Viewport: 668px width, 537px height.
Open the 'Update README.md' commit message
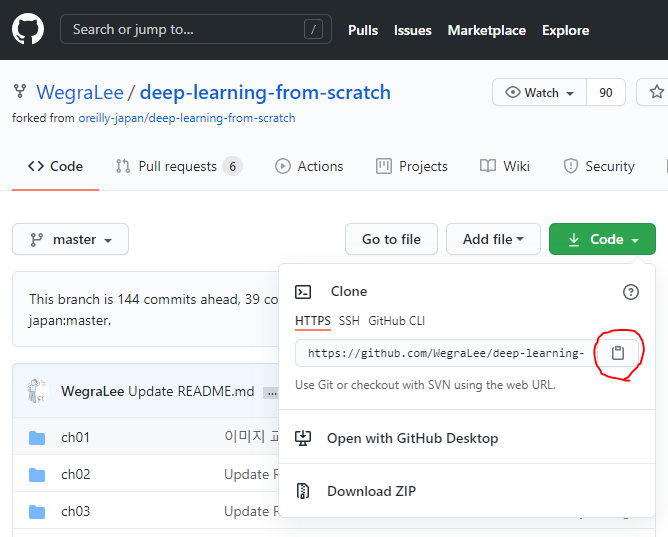[191, 391]
